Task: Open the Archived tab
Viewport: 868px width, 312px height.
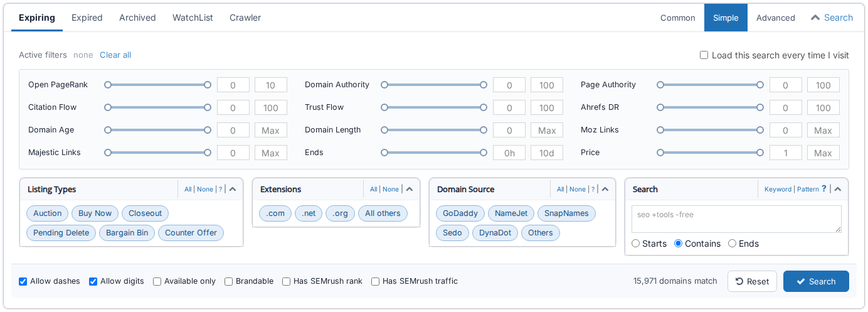Action: coord(137,18)
